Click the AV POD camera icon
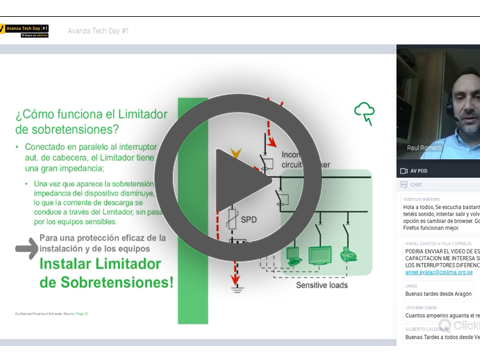The width and height of the screenshot is (480, 361). 404,171
